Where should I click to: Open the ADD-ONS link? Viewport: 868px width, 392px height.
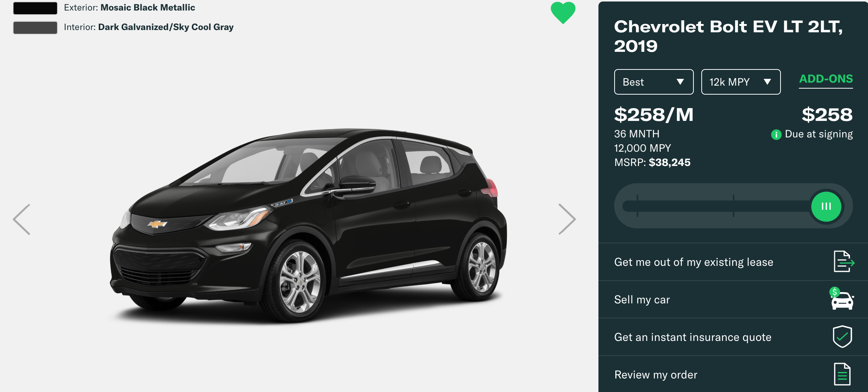[826, 79]
